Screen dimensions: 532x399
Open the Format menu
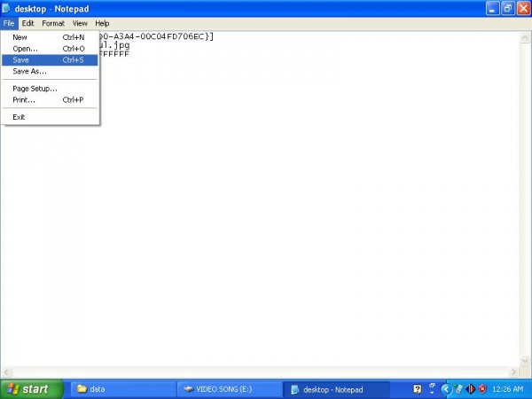point(53,23)
